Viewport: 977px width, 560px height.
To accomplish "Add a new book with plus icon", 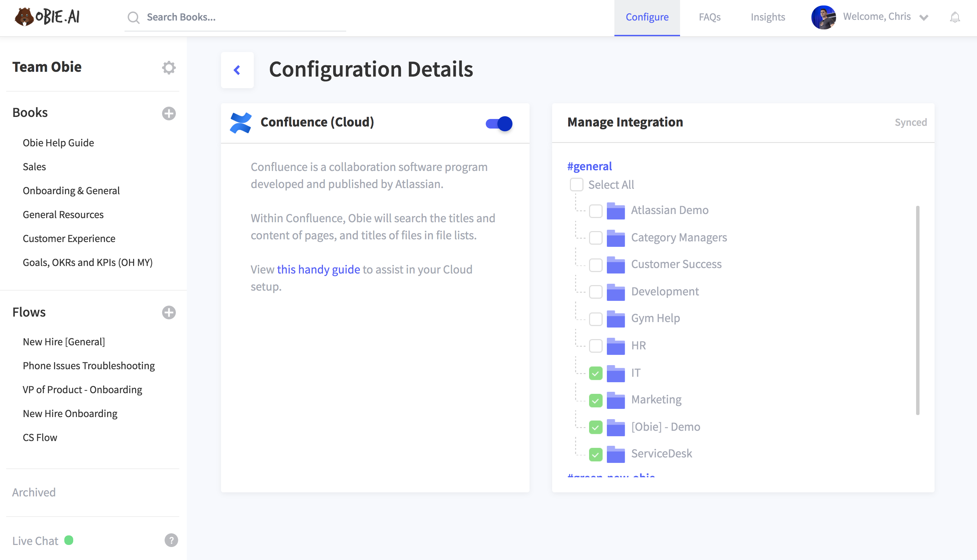I will (x=169, y=113).
